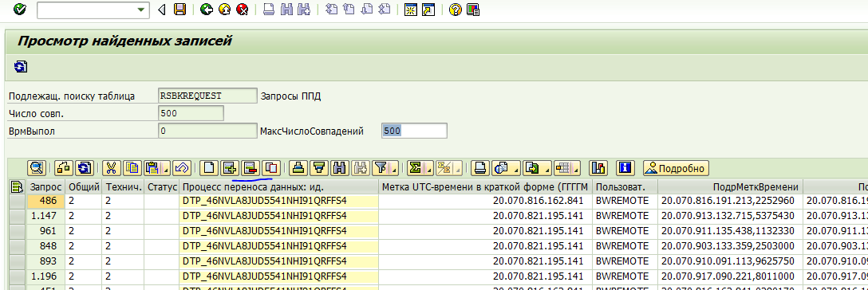Click the Процесс переноса данных: ид. header
The height and width of the screenshot is (290, 868).
279,186
